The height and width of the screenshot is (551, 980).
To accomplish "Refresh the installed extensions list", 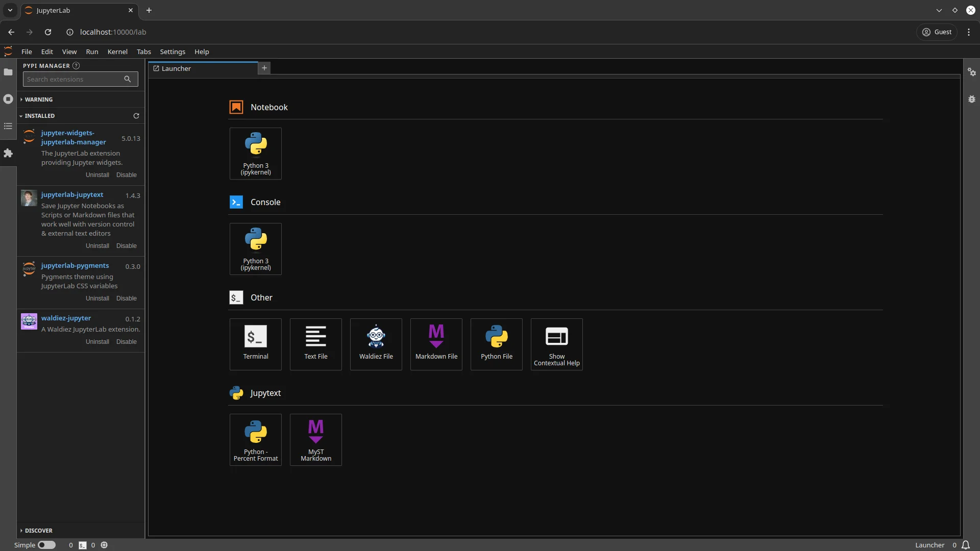I will pos(136,116).
